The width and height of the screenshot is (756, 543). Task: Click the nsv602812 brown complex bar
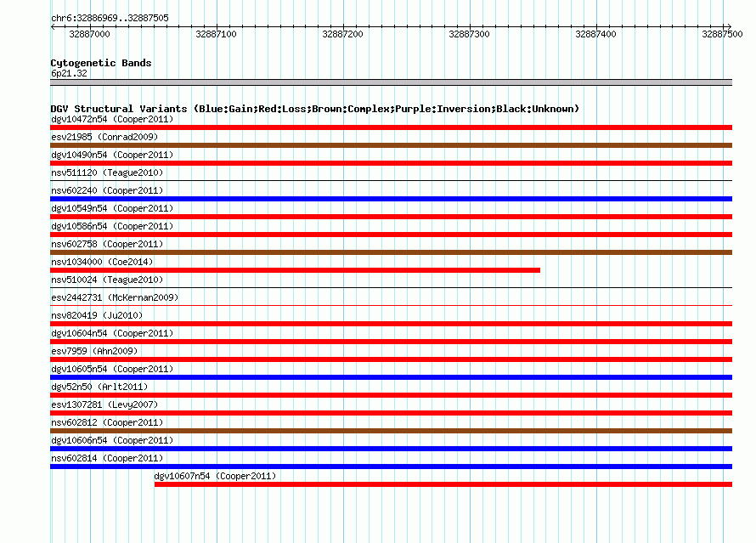[x=391, y=431]
